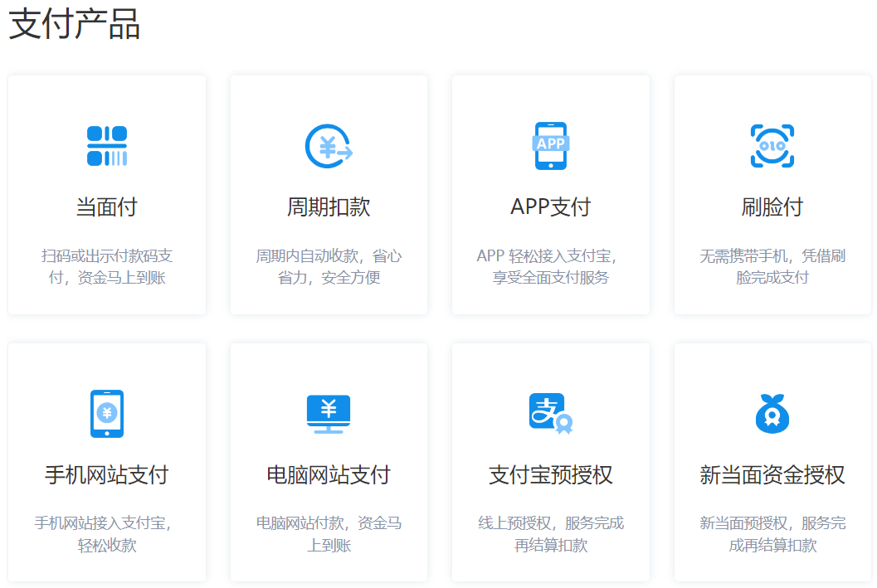Open the 刷脸付 product title
The image size is (877, 588).
coord(772,207)
